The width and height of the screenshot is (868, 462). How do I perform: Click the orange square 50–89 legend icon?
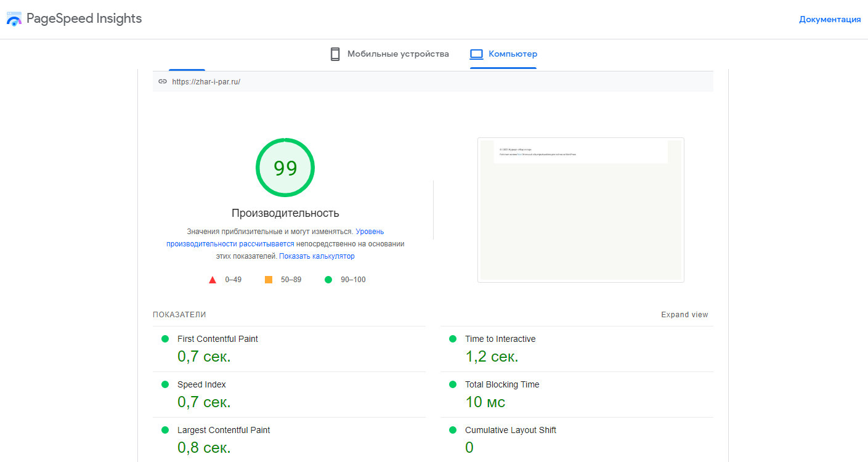(269, 280)
